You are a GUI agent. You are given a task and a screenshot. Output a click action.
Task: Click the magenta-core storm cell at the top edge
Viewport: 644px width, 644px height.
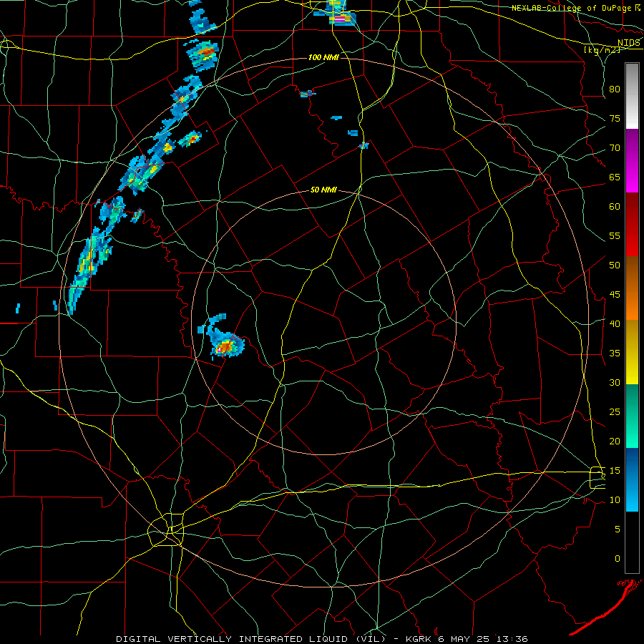tap(336, 14)
